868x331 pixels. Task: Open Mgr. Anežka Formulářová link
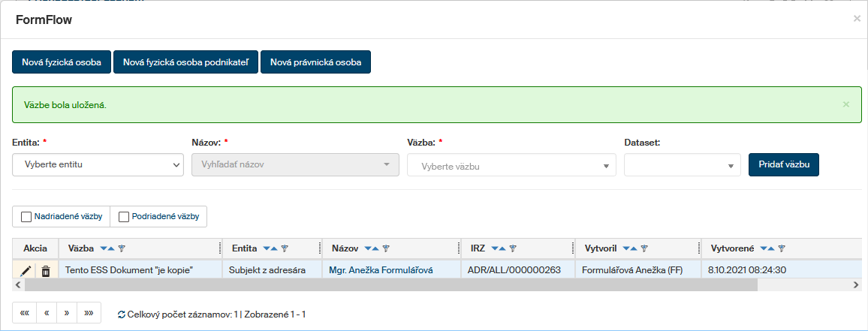point(381,270)
